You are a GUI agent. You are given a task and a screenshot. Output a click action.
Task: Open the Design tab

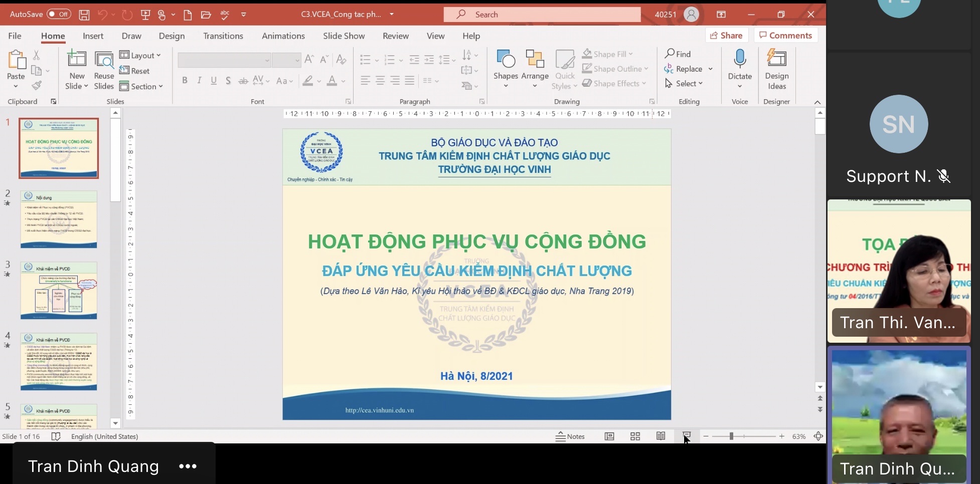point(172,36)
